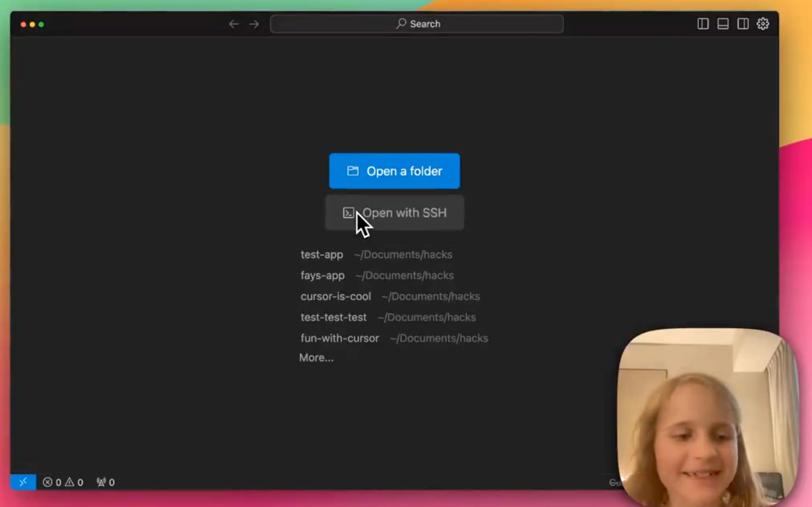Click the Search command bar
This screenshot has width=812, height=507.
click(417, 24)
